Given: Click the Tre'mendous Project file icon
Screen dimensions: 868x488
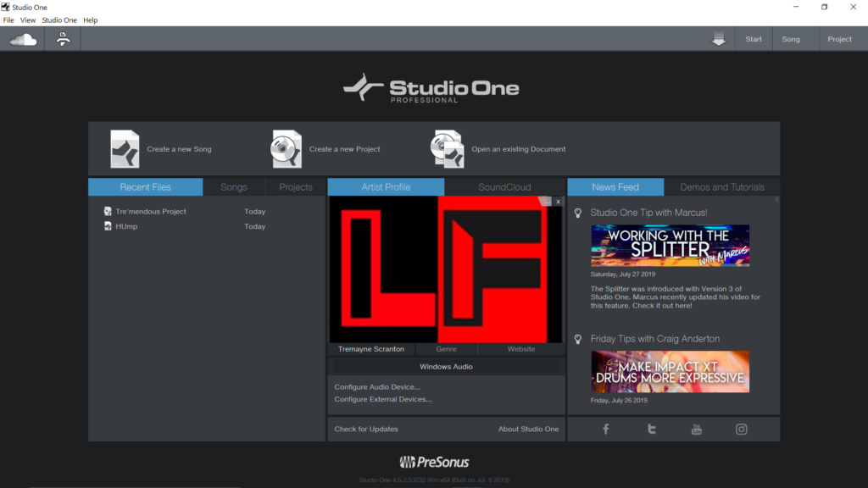Looking at the screenshot, I should tap(108, 211).
